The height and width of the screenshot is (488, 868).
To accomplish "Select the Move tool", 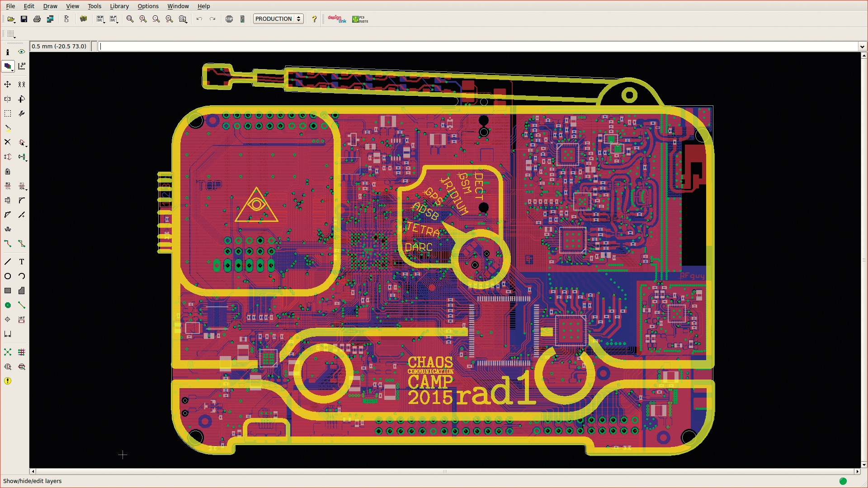I will [x=8, y=84].
